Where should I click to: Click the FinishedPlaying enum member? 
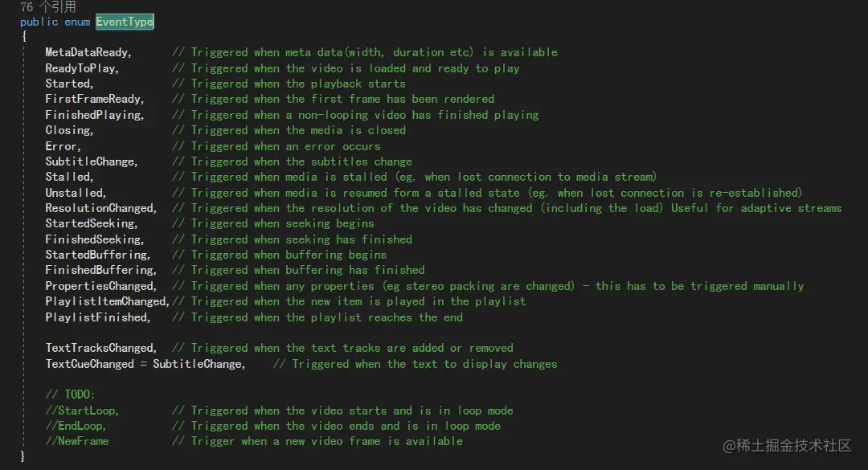94,115
